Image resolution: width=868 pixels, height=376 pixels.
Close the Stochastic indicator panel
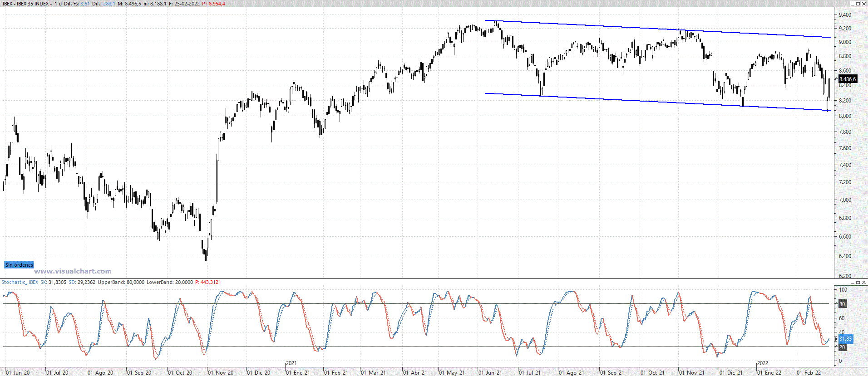pos(864,282)
